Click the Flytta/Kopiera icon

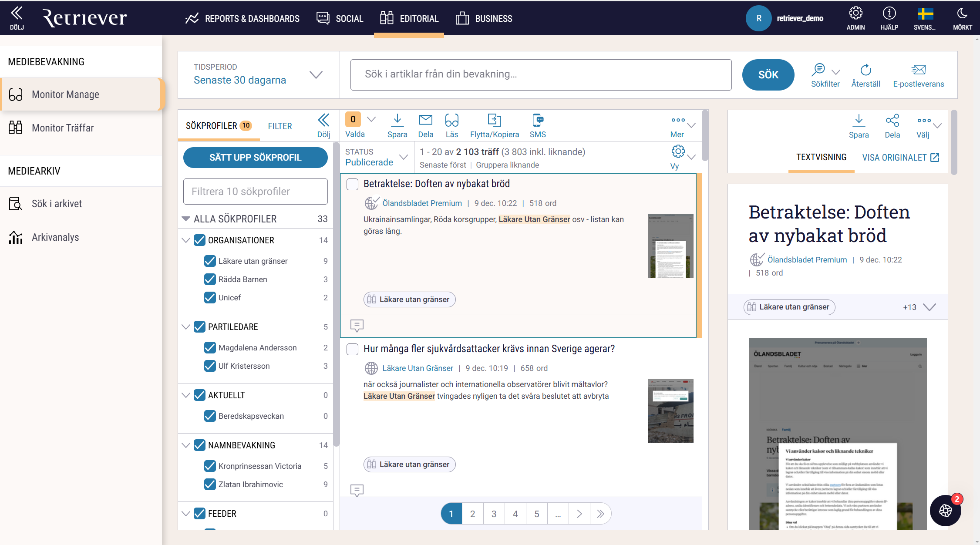point(495,125)
